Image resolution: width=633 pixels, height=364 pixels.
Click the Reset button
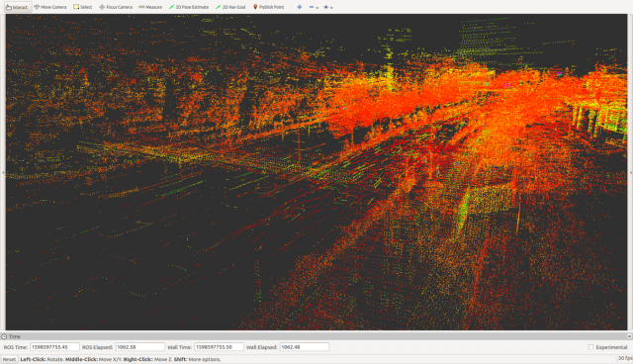9,359
